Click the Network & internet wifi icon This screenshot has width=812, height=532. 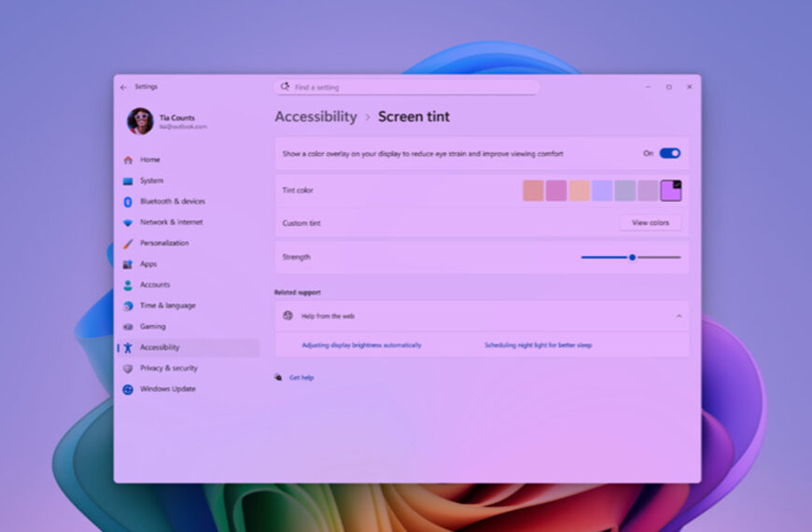pos(128,223)
